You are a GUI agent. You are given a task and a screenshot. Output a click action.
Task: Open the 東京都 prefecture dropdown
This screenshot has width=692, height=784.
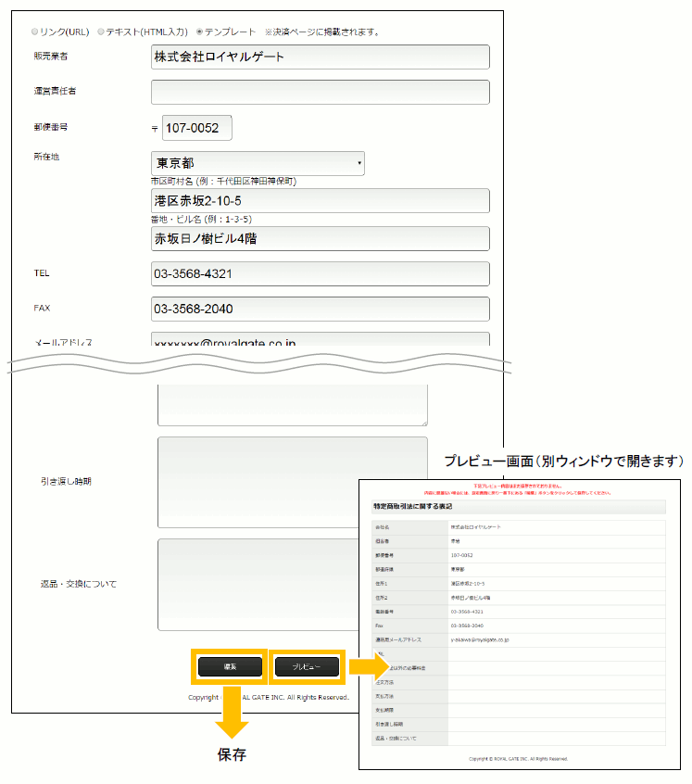click(x=258, y=163)
